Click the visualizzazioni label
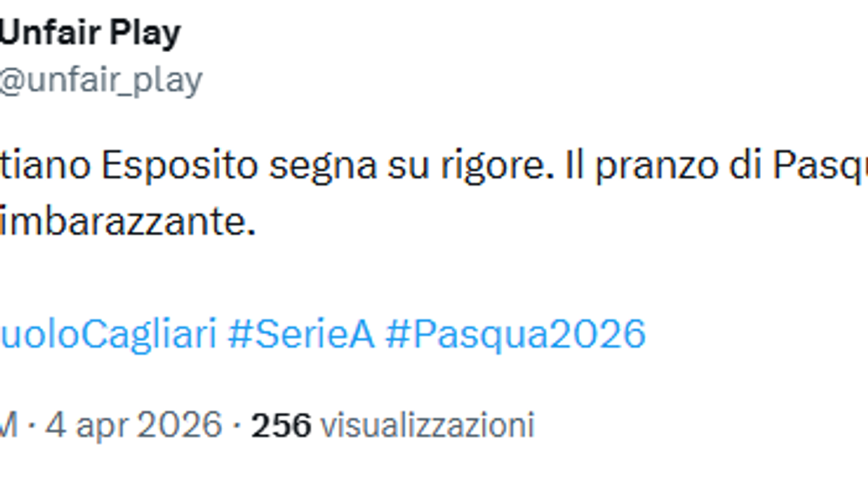 pyautogui.click(x=427, y=424)
